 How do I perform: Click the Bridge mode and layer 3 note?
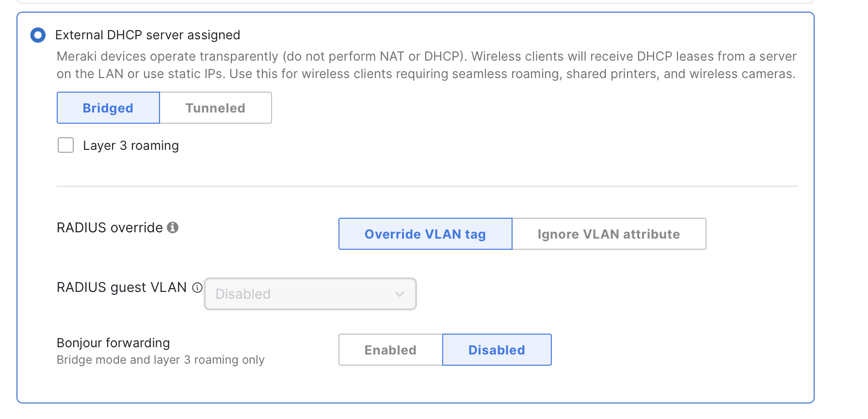(x=161, y=360)
